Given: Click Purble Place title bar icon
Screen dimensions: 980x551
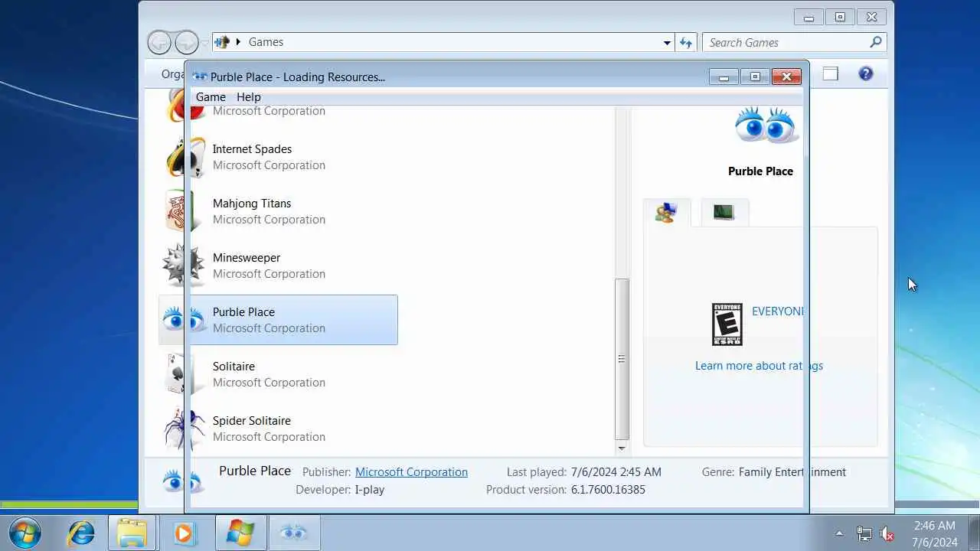Looking at the screenshot, I should tap(200, 77).
